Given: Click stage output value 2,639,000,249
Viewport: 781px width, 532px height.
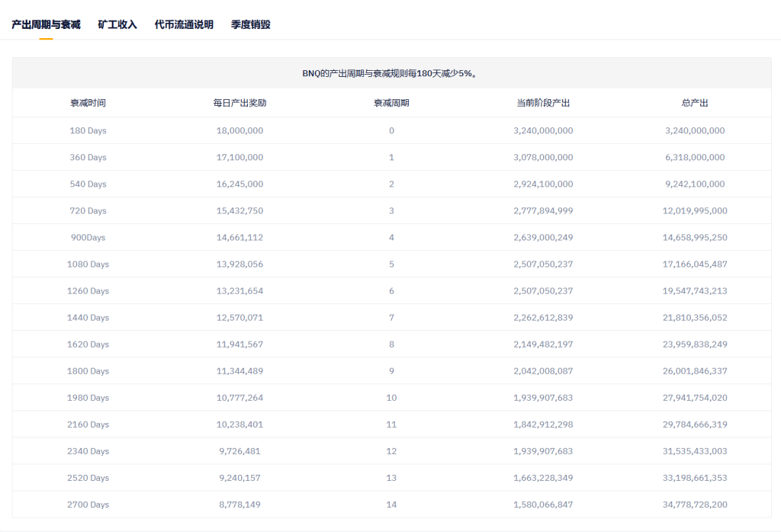Looking at the screenshot, I should pos(543,237).
